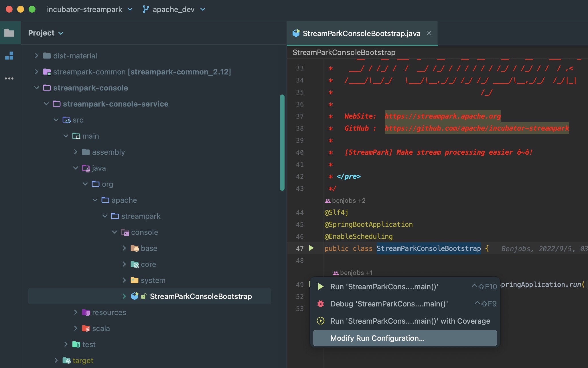Expand the dist-material folder
588x368 pixels.
coord(37,56)
